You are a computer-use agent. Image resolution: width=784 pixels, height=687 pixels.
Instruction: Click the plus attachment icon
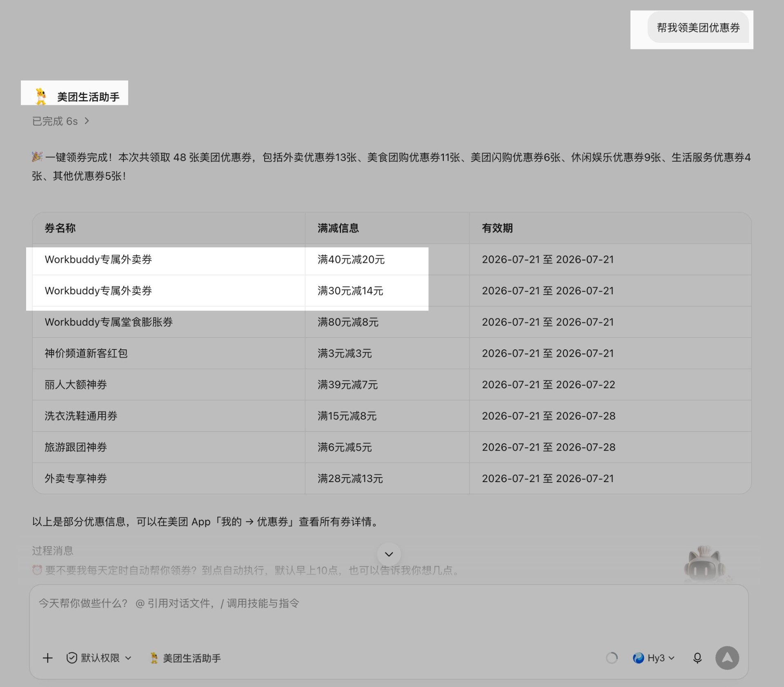[48, 658]
